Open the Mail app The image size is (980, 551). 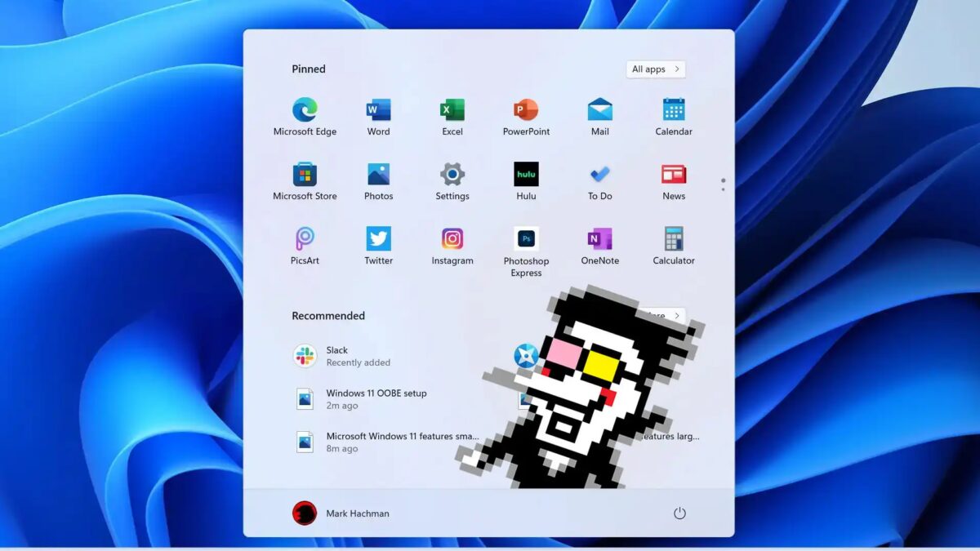(x=599, y=110)
